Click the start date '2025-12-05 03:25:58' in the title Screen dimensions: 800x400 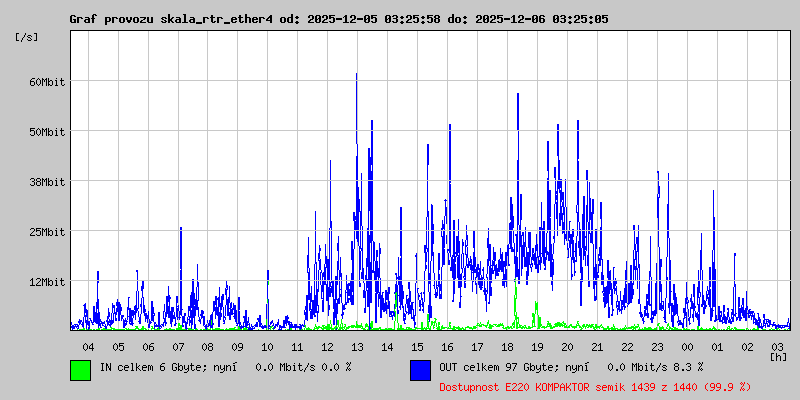pos(374,19)
